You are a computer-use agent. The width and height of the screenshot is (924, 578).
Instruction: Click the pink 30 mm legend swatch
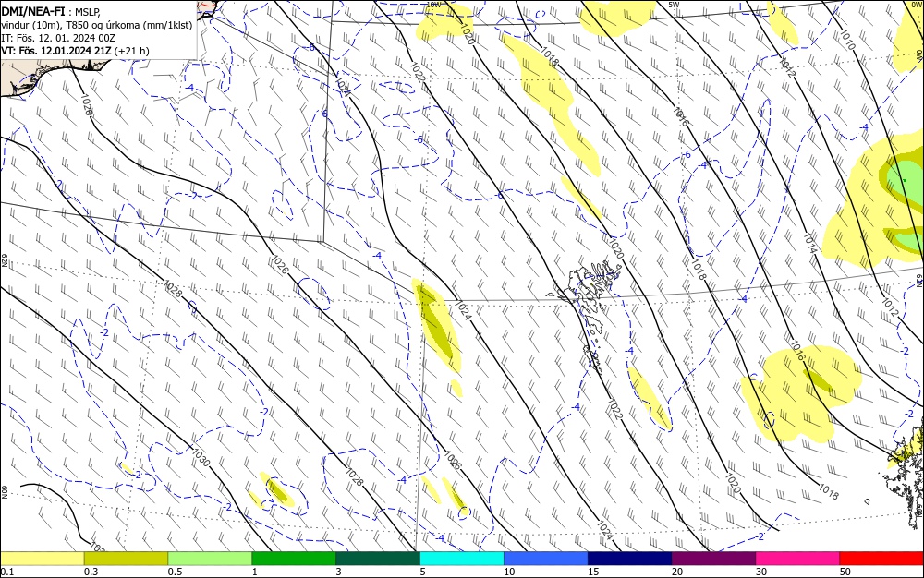pos(798,559)
